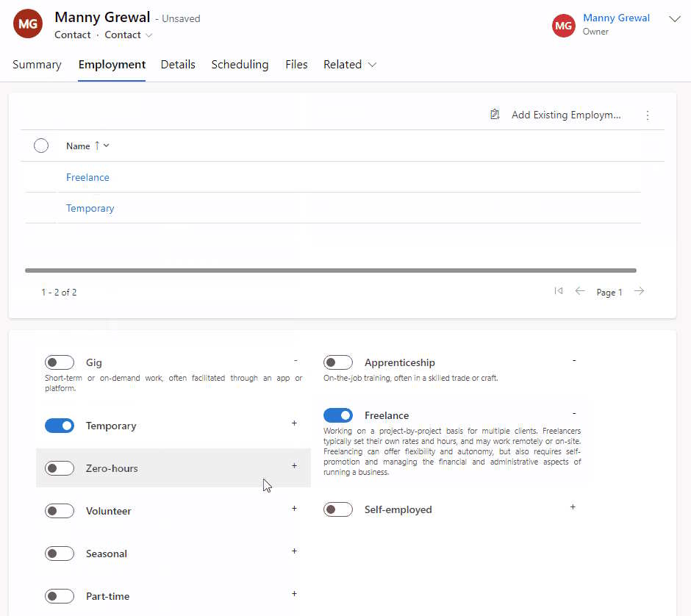Image resolution: width=691 pixels, height=616 pixels.
Task: Switch to the Scheduling tab
Action: (x=240, y=65)
